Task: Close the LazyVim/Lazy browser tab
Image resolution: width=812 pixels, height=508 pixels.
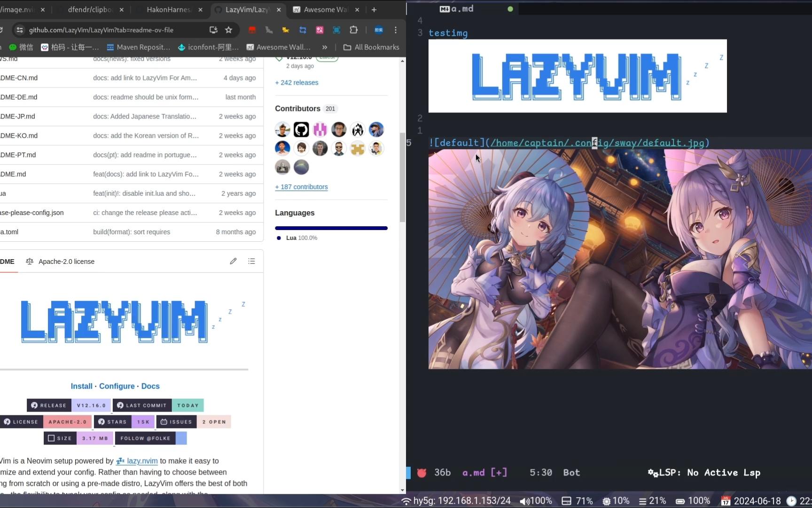Action: click(279, 9)
